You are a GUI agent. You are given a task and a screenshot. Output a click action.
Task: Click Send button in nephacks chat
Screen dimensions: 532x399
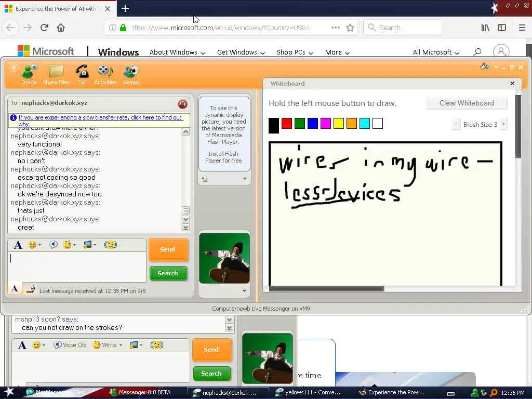coord(168,249)
